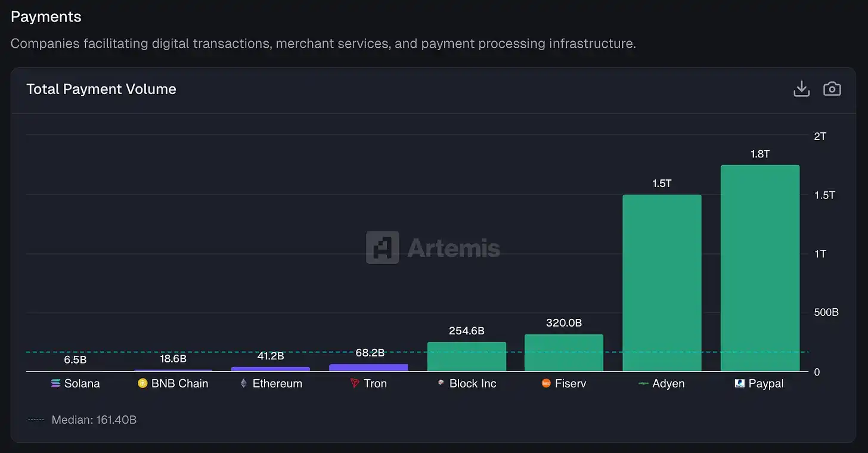Click the BNB Chain coin icon
The height and width of the screenshot is (453, 868).
tap(142, 383)
